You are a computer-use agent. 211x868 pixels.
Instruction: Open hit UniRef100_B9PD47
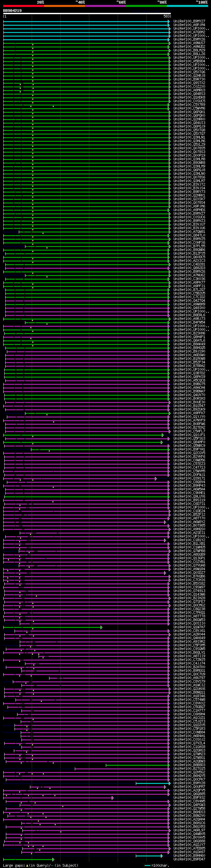pos(190,859)
